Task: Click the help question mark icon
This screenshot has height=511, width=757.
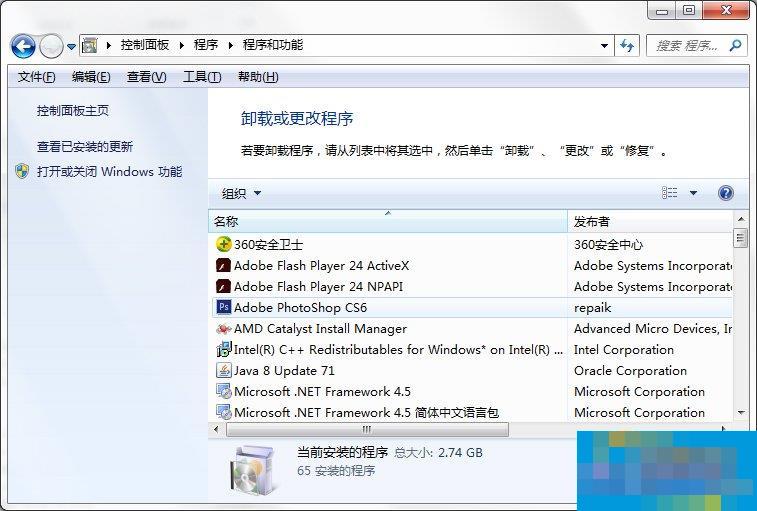Action: click(x=726, y=193)
